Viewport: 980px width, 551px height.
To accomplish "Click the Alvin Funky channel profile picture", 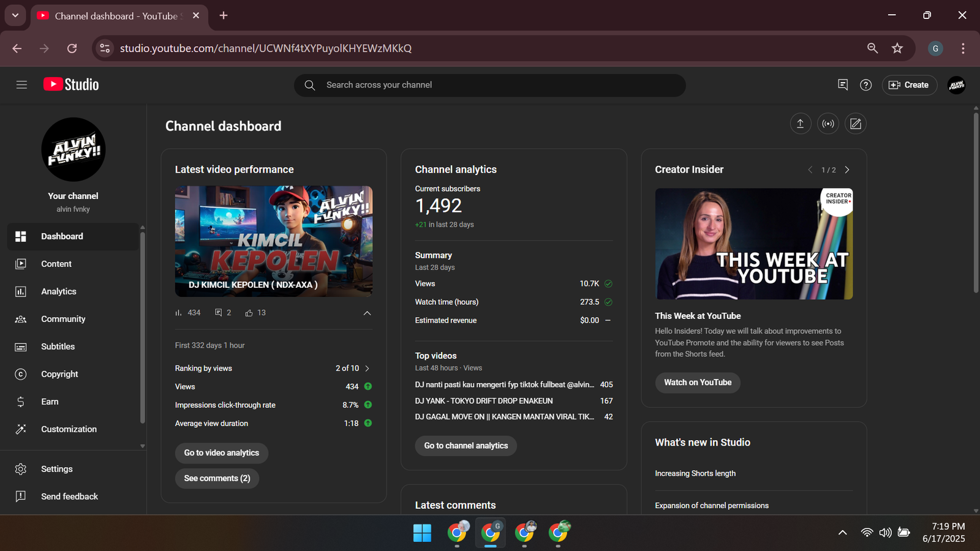I will click(73, 149).
